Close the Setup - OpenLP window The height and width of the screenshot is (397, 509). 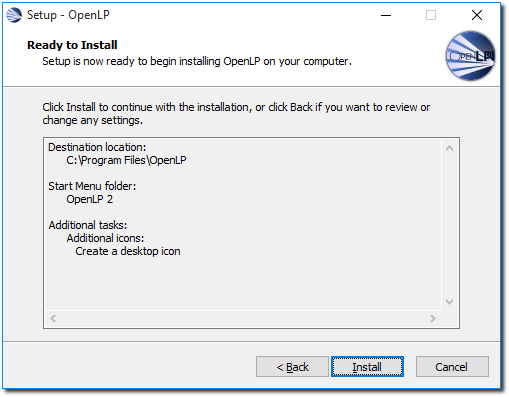477,15
